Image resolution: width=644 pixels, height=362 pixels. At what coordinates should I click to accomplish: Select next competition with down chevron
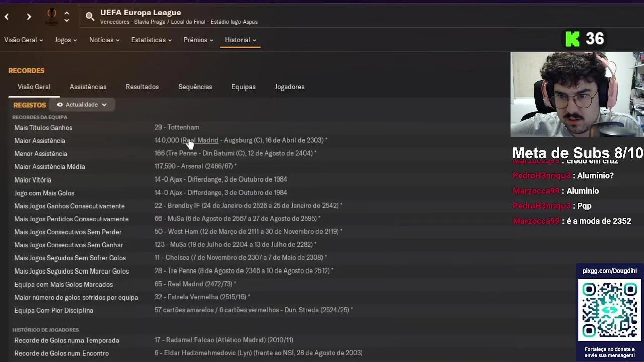(x=67, y=20)
